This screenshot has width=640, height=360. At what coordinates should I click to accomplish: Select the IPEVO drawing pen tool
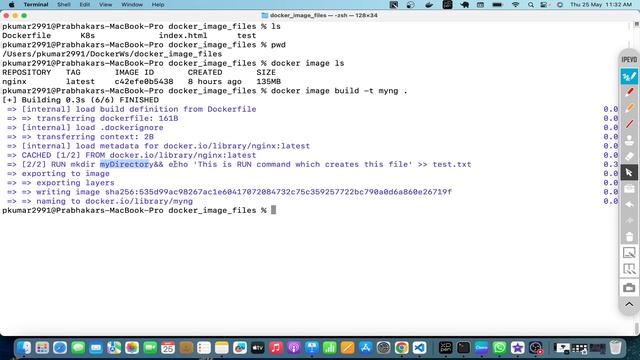[x=629, y=76]
